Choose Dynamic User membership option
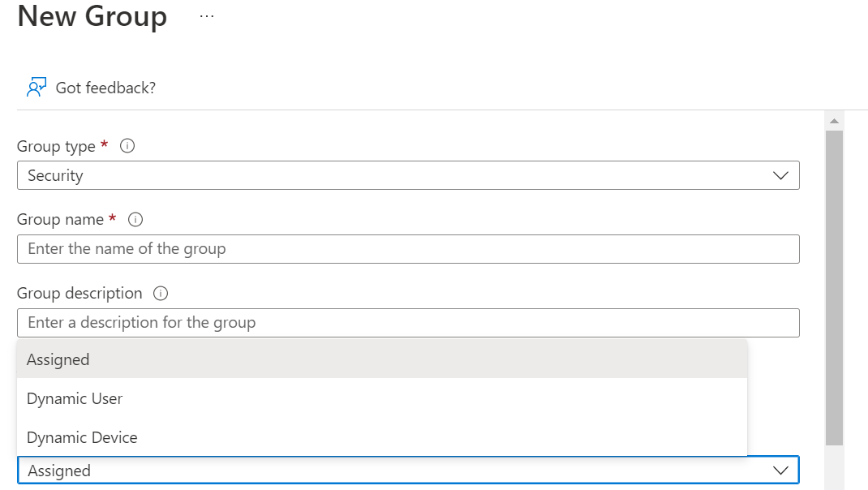868x490 pixels. (x=382, y=398)
